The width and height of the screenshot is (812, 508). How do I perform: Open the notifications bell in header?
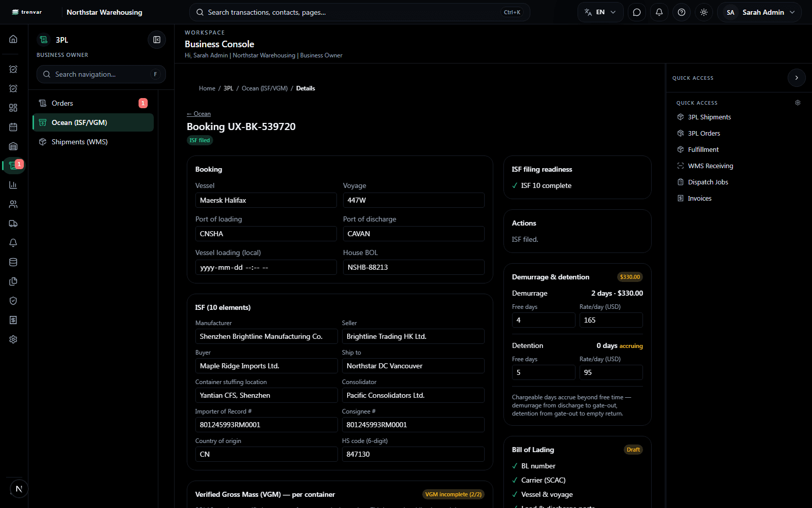659,12
